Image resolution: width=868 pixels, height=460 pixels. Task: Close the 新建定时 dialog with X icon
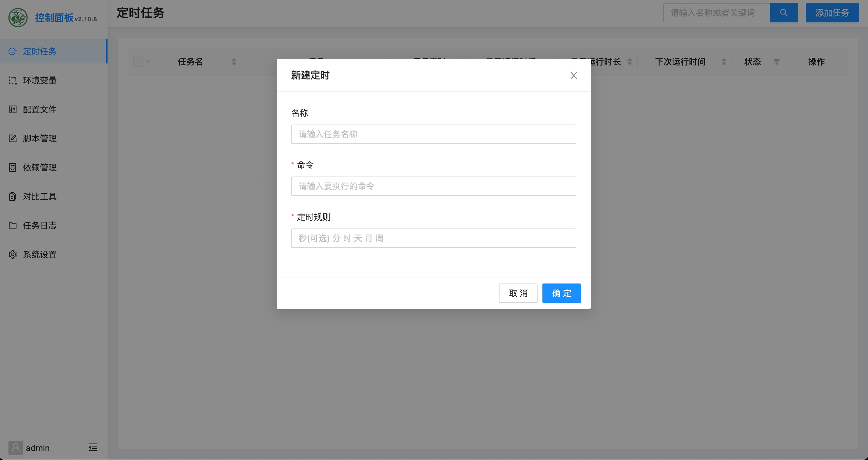574,76
